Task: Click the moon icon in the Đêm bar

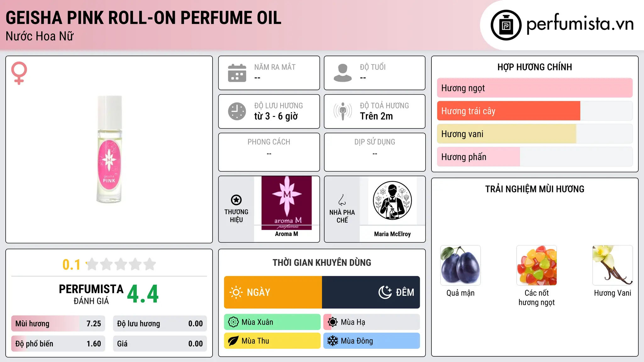Action: click(385, 292)
